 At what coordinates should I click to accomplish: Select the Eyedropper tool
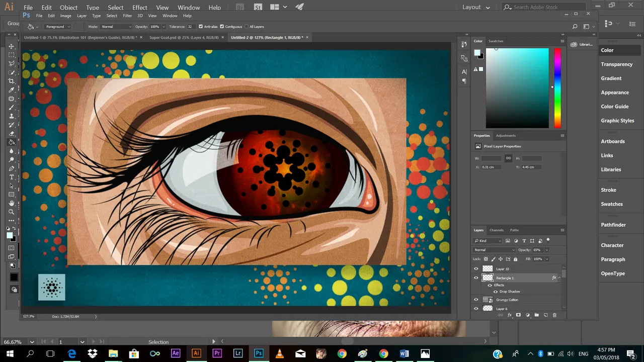click(x=11, y=89)
